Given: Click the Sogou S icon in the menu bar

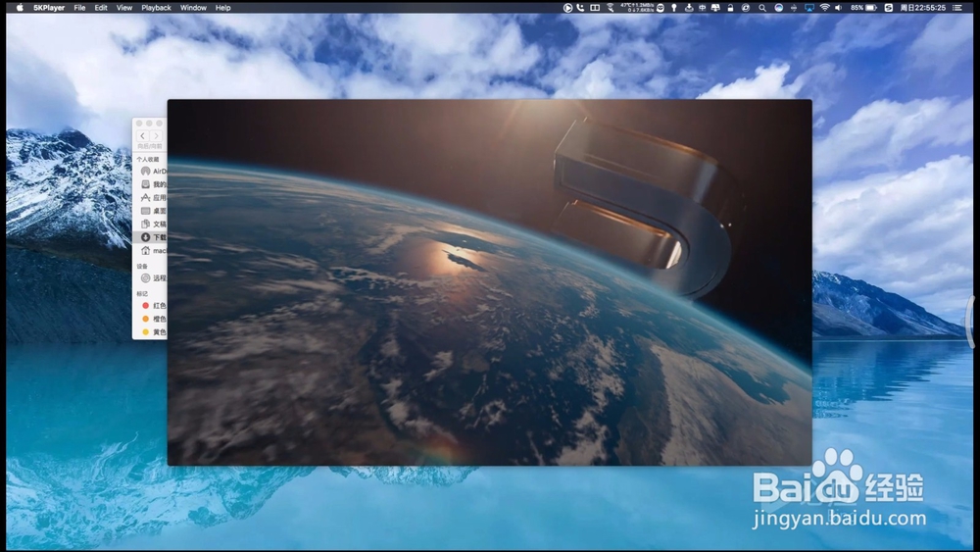Looking at the screenshot, I should point(889,8).
